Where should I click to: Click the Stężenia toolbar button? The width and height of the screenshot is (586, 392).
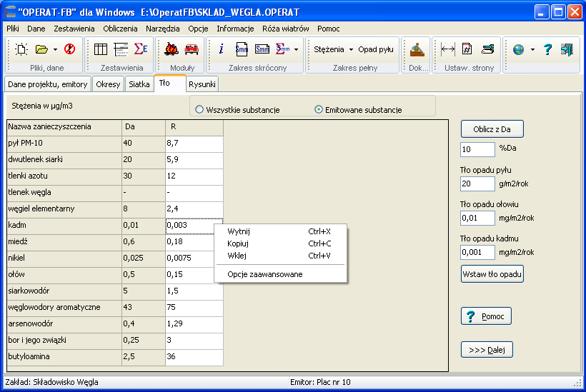click(329, 49)
